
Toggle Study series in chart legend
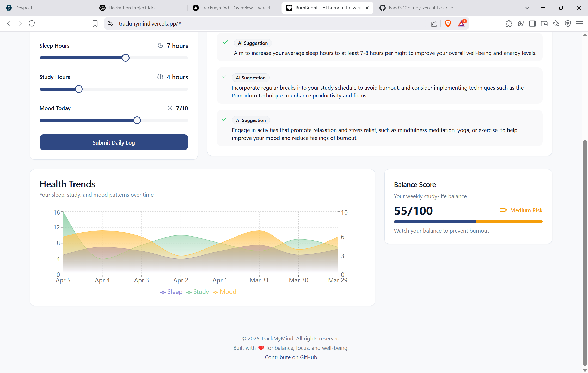pos(198,292)
